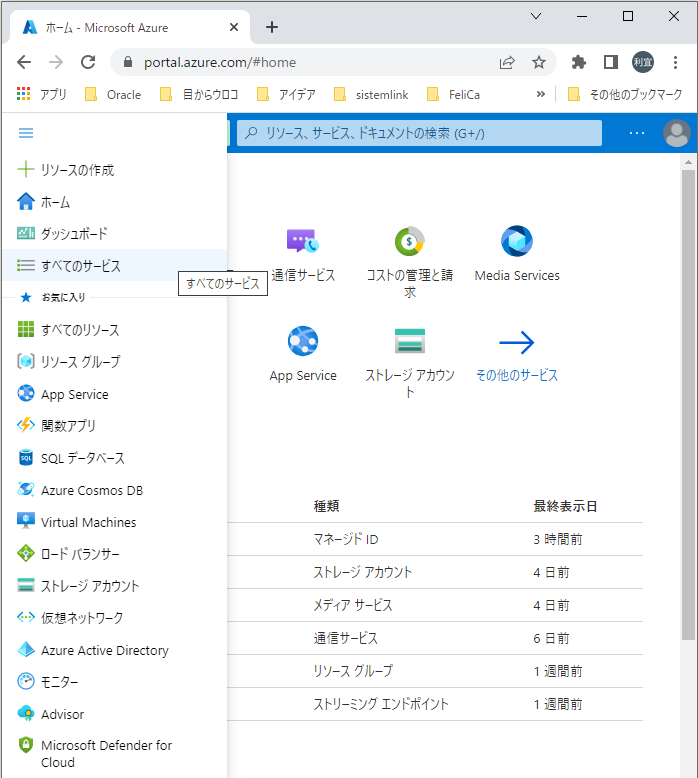
Task: Click 仮想ネットワーク icon
Action: pos(26,617)
